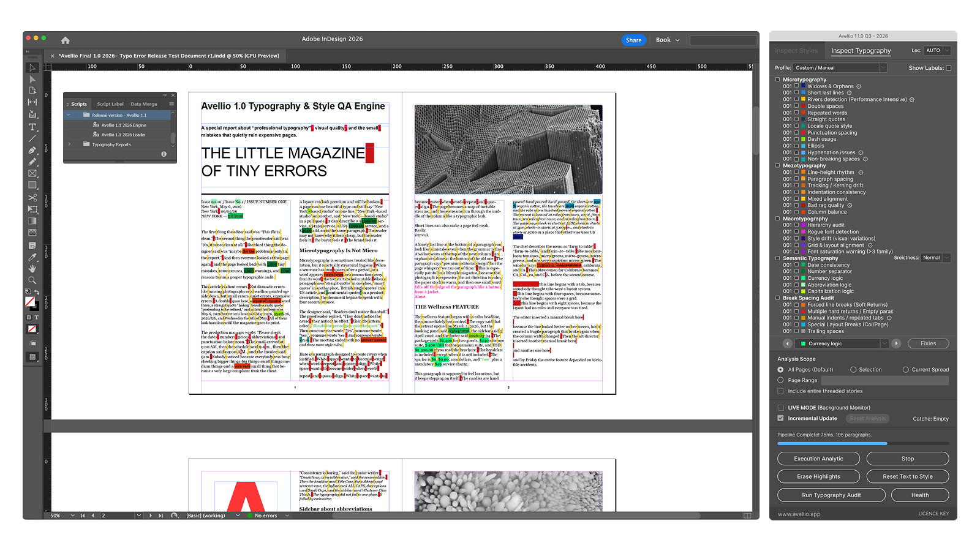Screen dimensions: 980x551
Task: Select the Selection tool arrow
Action: pos(32,67)
